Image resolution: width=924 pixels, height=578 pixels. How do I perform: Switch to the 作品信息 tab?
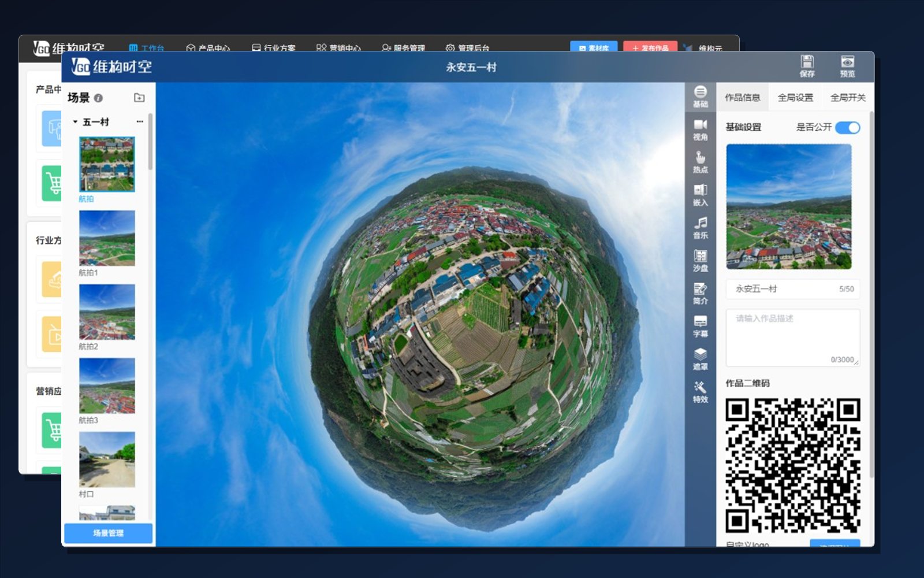[743, 97]
